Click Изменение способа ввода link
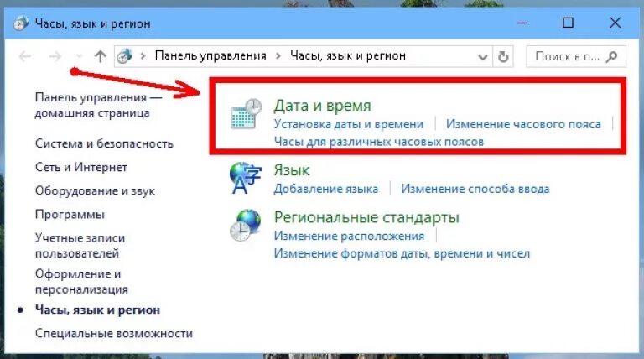The image size is (644, 359). 475,189
